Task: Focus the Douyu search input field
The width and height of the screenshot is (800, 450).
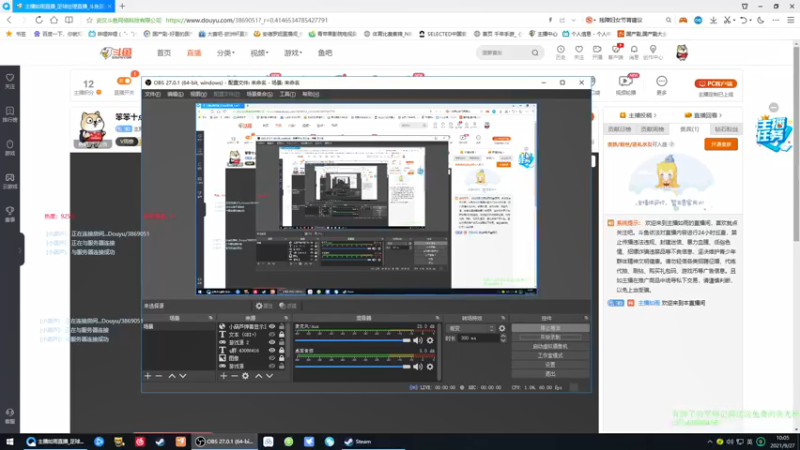Action: (504, 53)
